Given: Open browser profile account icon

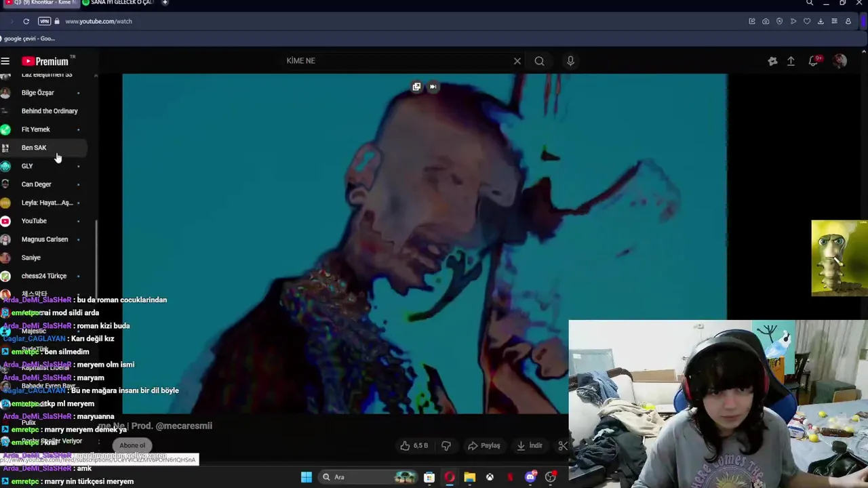Looking at the screenshot, I should click(848, 21).
